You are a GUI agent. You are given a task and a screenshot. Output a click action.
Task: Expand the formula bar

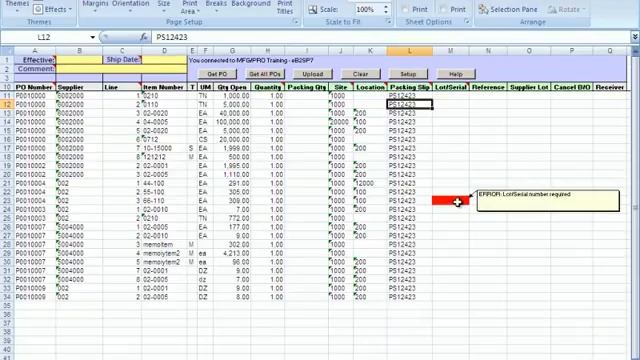point(635,37)
